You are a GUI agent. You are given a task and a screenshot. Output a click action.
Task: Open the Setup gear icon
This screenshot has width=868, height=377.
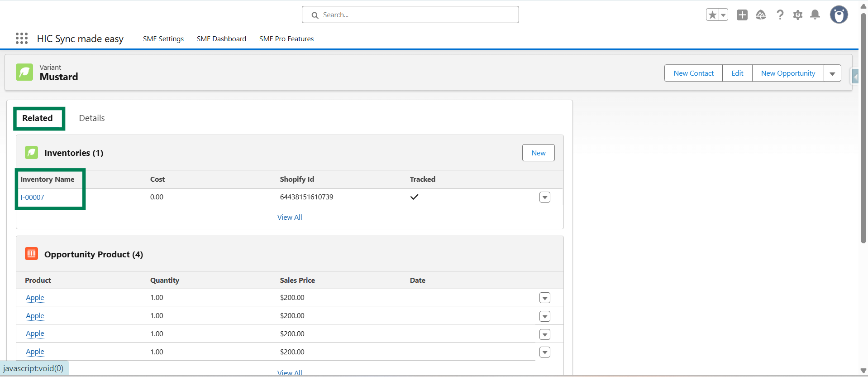coord(797,15)
